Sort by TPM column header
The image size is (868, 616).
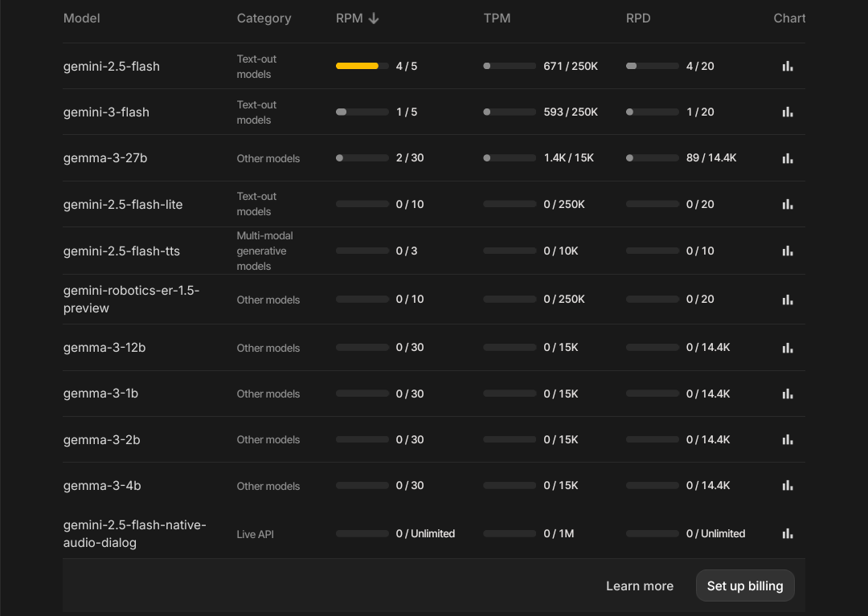[497, 18]
